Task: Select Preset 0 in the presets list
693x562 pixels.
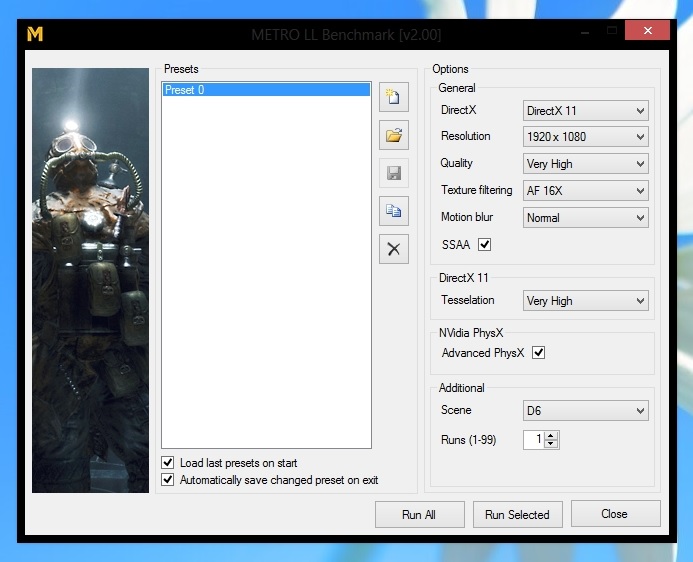Action: (266, 90)
